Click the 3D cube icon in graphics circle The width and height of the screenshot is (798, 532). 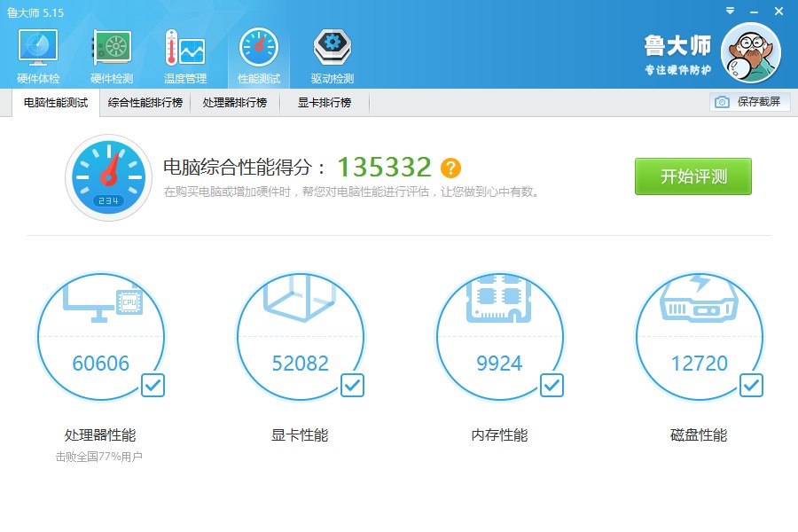300,298
